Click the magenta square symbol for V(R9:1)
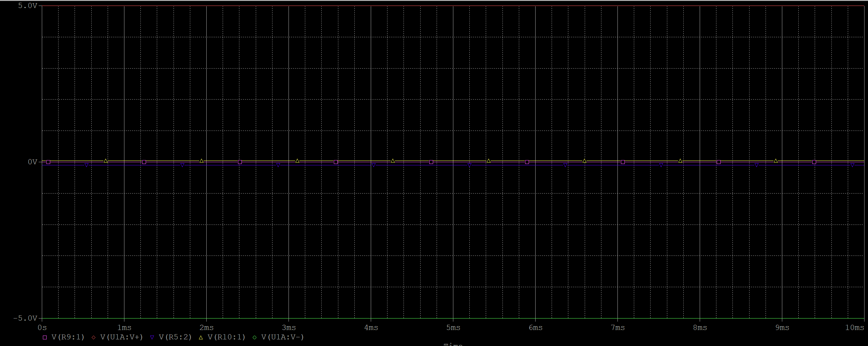 (x=45, y=337)
